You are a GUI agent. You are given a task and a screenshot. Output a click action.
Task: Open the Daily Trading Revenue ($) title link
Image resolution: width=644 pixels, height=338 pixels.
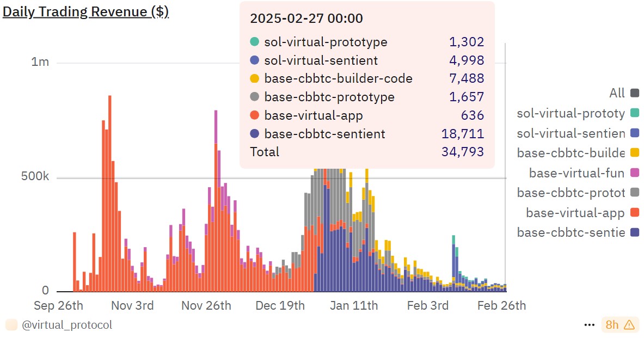pos(85,12)
